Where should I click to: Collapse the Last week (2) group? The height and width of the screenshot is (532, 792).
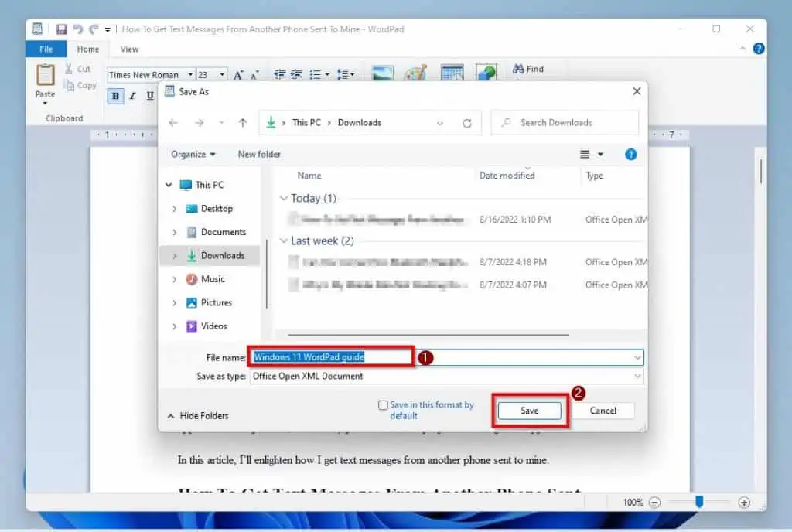point(284,240)
